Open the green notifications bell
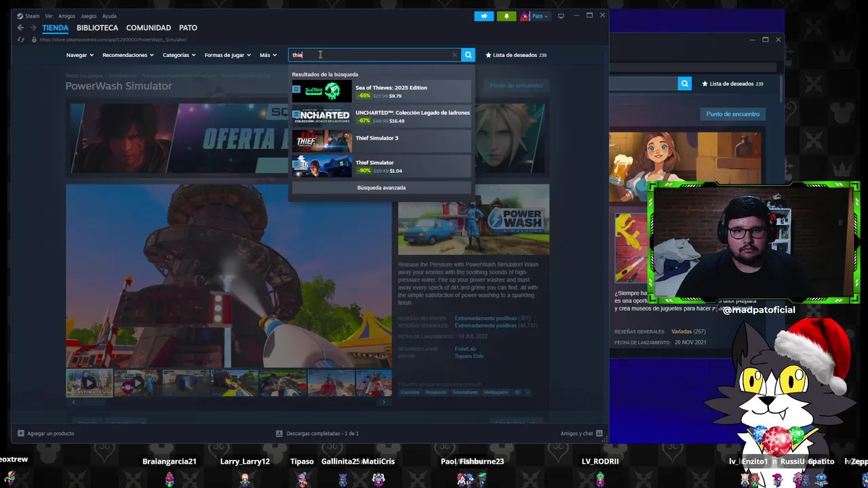Image resolution: width=868 pixels, height=488 pixels. 507,16
